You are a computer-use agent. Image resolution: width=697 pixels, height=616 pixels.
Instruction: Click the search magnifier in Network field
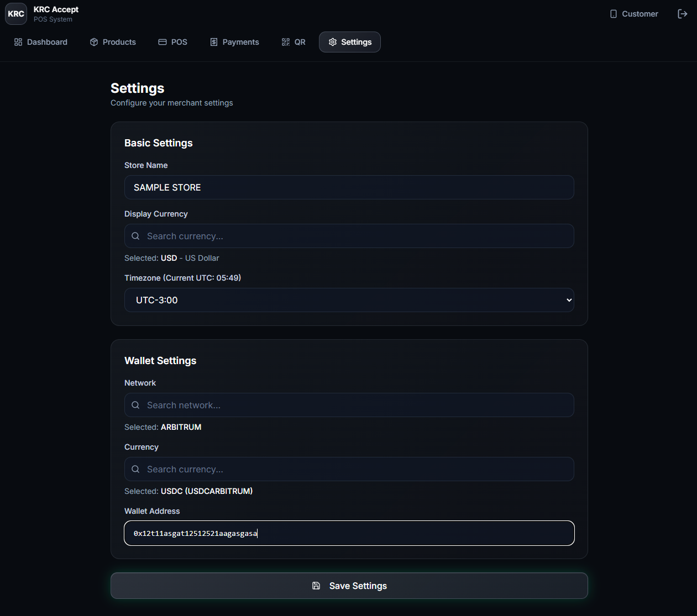click(x=135, y=405)
